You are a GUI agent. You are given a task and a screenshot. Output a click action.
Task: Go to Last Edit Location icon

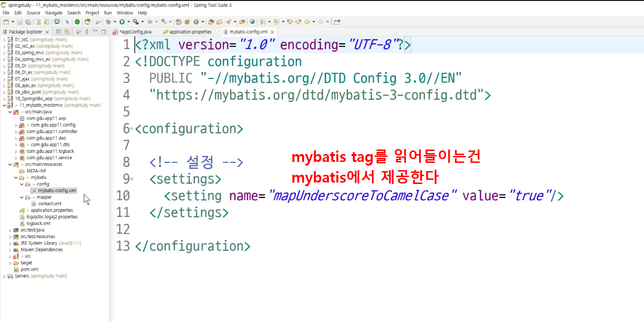click(x=290, y=22)
